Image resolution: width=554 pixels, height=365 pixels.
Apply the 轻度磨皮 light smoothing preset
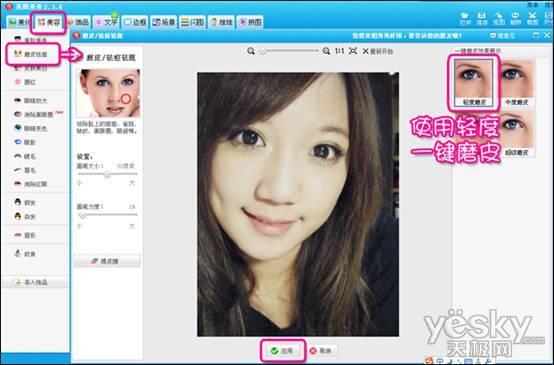[x=473, y=82]
